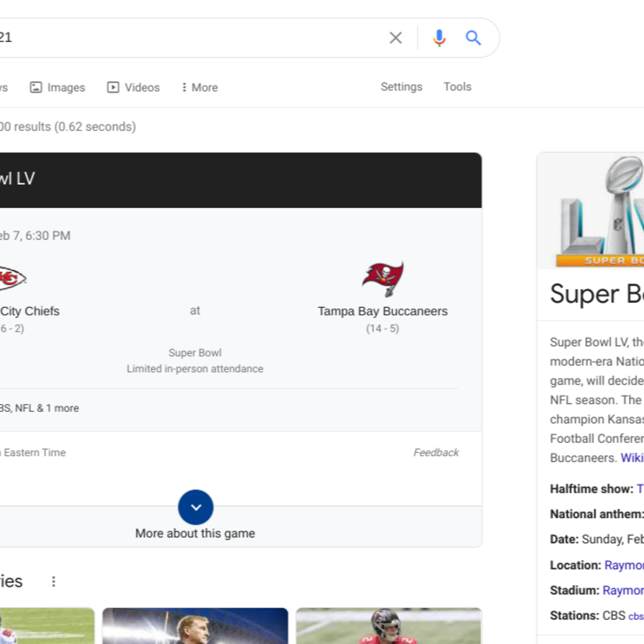Open the Halftime show performer link
This screenshot has width=644, height=644.
[x=640, y=489]
